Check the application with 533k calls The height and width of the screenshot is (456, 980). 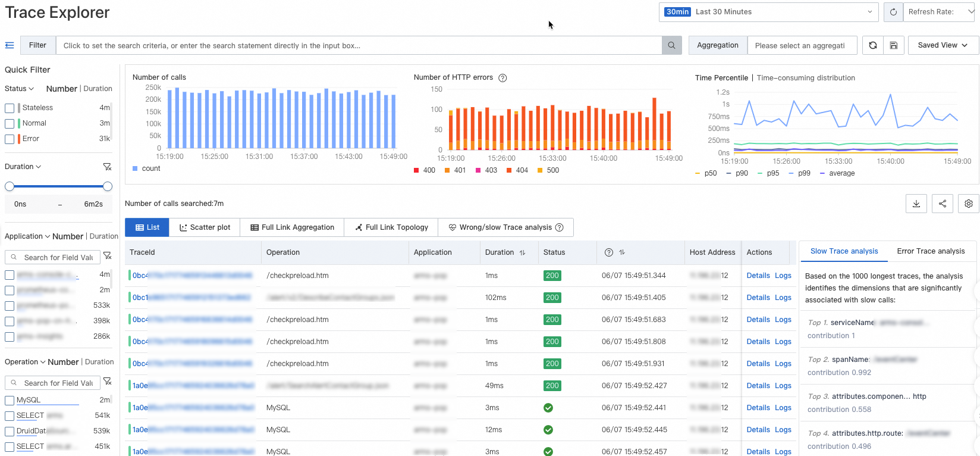tap(10, 306)
